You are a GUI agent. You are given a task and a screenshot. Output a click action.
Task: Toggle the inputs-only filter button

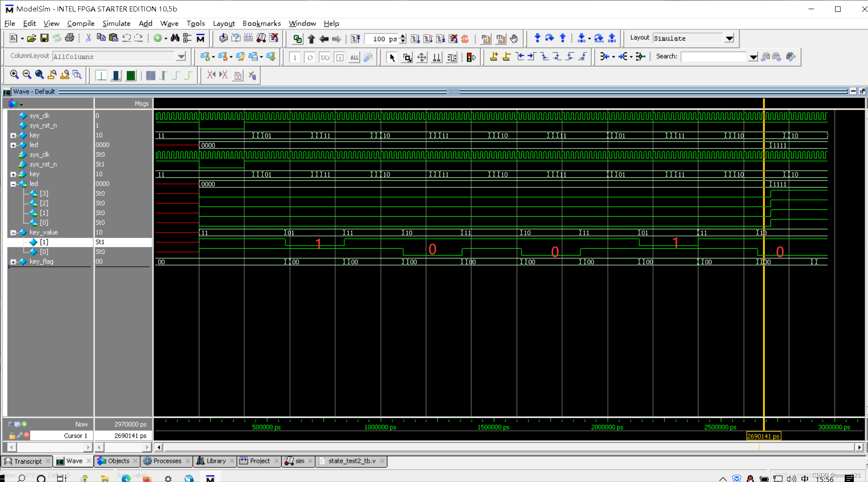(295, 58)
